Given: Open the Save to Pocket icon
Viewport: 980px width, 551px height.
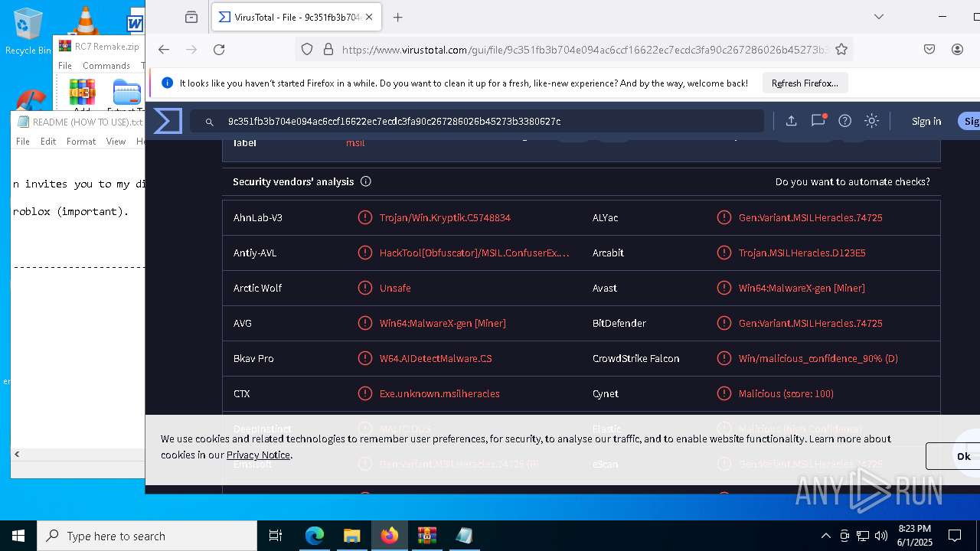Looking at the screenshot, I should (x=929, y=49).
